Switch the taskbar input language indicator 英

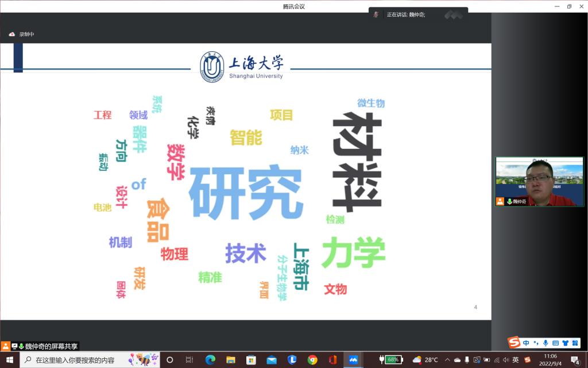point(516,360)
